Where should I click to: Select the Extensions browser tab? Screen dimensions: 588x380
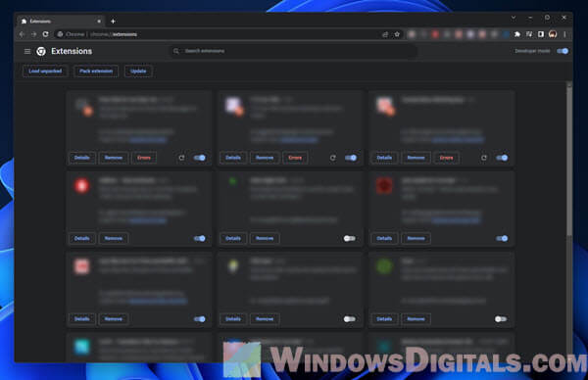coord(60,22)
